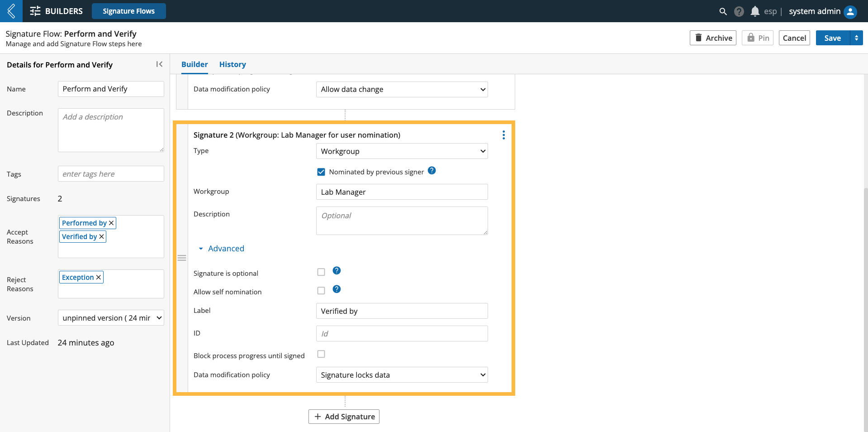Remove the Exception reject reason
This screenshot has height=432, width=868.
(99, 277)
